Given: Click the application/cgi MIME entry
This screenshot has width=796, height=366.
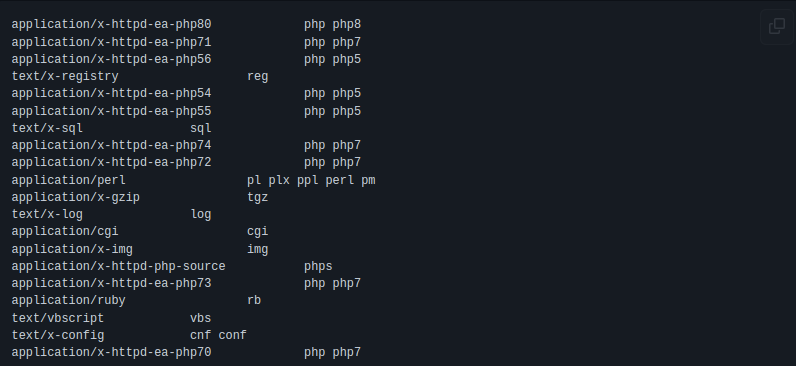Looking at the screenshot, I should (x=65, y=231).
